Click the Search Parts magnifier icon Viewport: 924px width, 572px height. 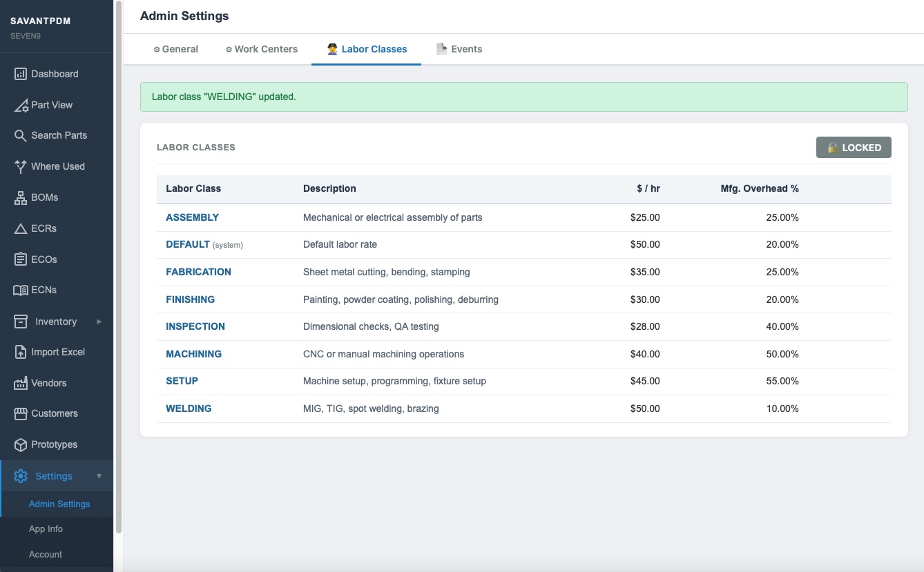21,136
